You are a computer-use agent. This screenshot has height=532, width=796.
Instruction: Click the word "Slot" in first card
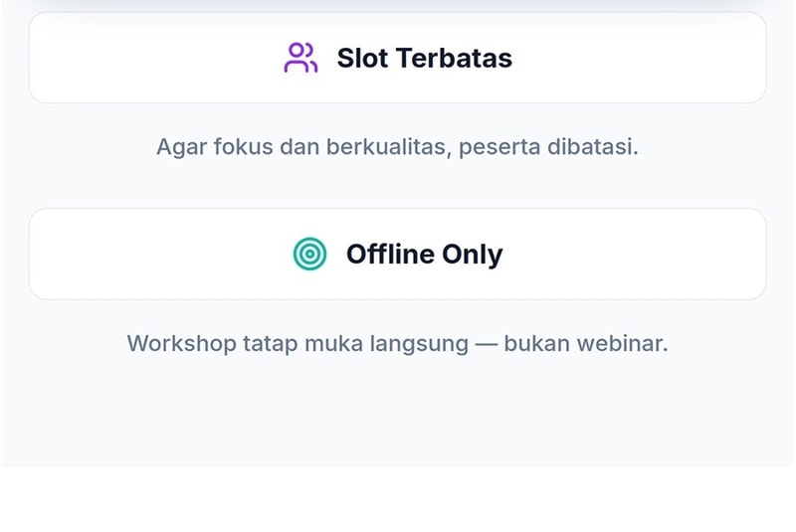pos(361,58)
